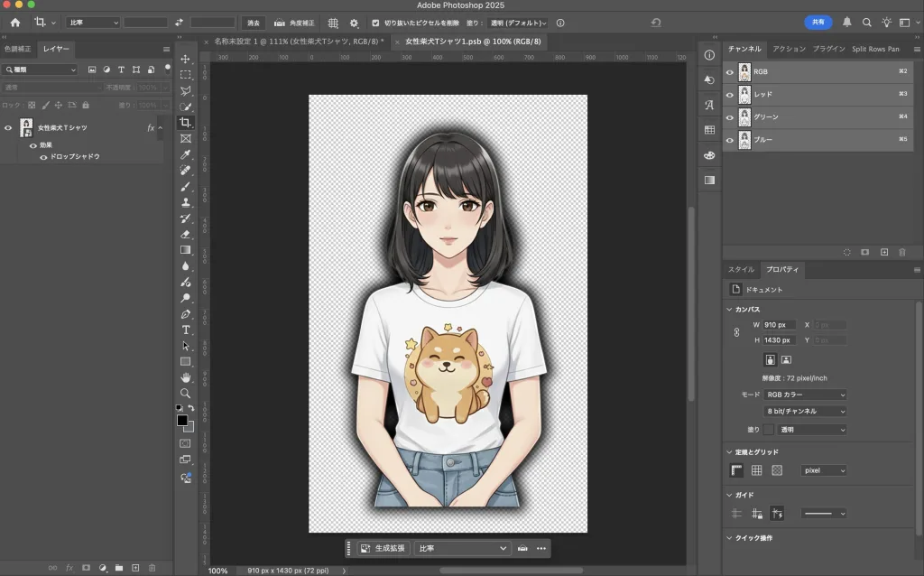Select the Hand tool
Screen dimensions: 924x576
click(x=186, y=377)
